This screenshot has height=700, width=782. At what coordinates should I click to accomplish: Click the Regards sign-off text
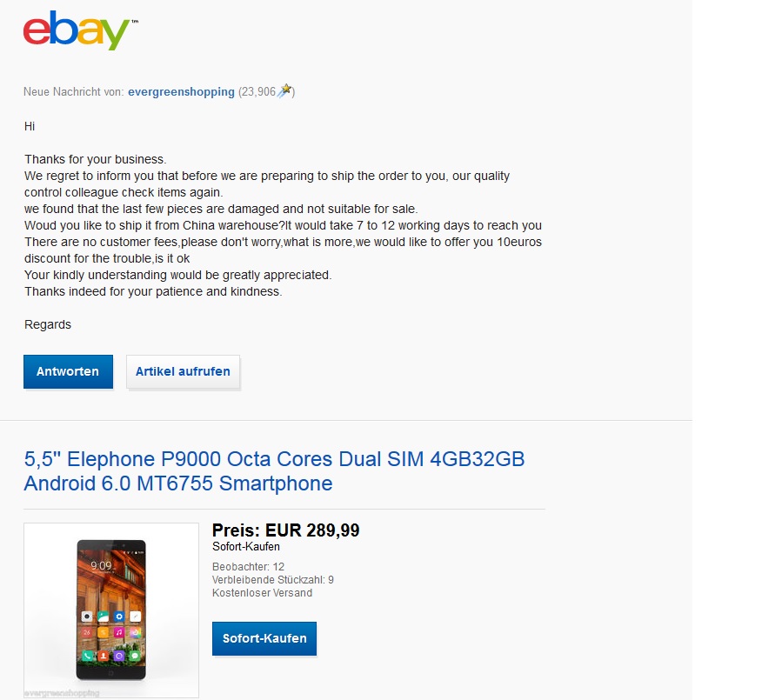48,324
